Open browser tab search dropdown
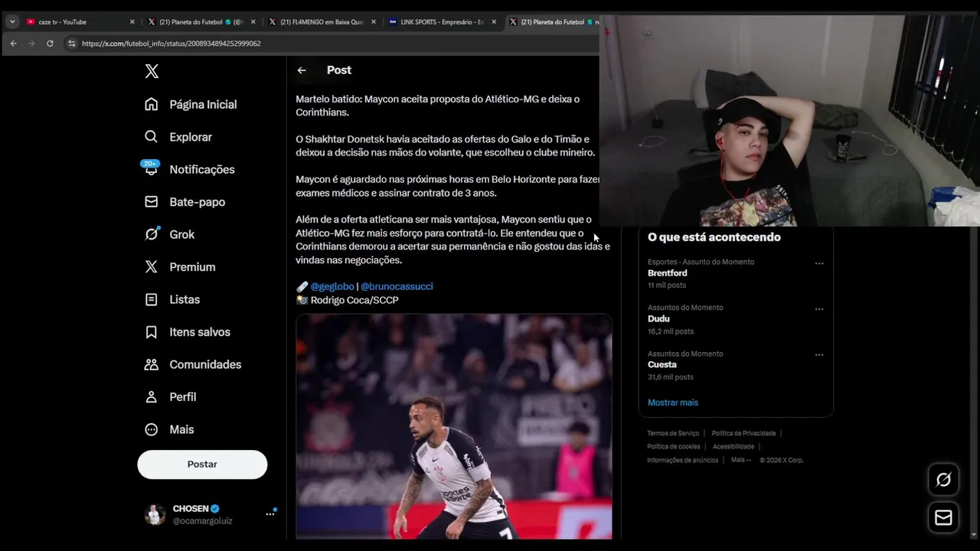 click(12, 22)
